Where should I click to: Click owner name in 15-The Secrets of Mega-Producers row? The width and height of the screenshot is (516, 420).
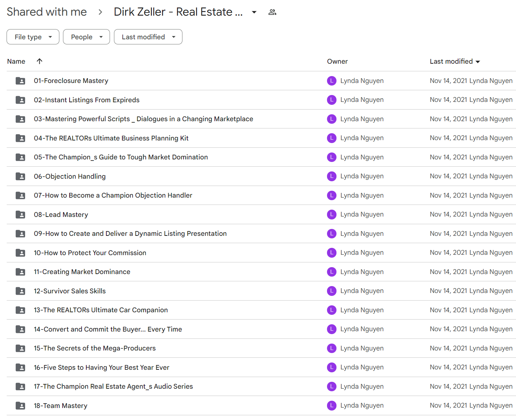(362, 348)
